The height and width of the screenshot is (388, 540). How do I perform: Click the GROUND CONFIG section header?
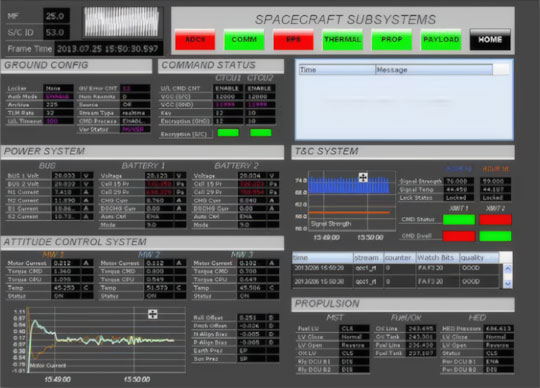[76, 65]
